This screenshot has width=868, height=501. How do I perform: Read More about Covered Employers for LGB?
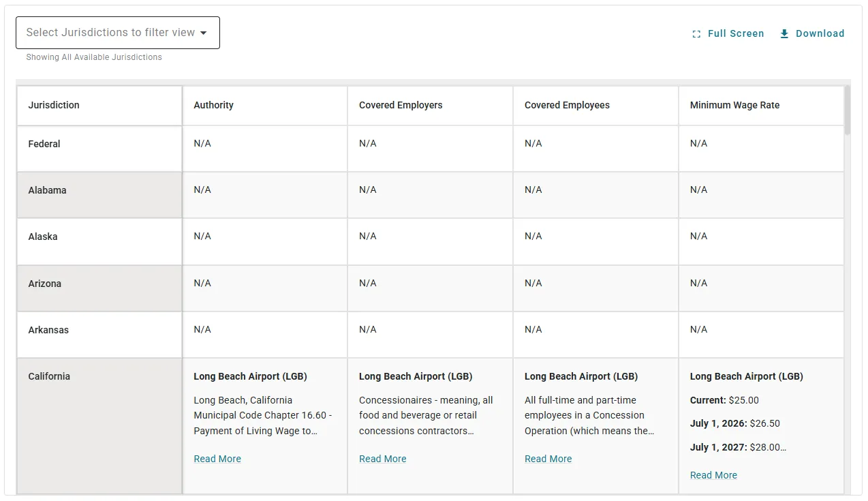pyautogui.click(x=383, y=459)
